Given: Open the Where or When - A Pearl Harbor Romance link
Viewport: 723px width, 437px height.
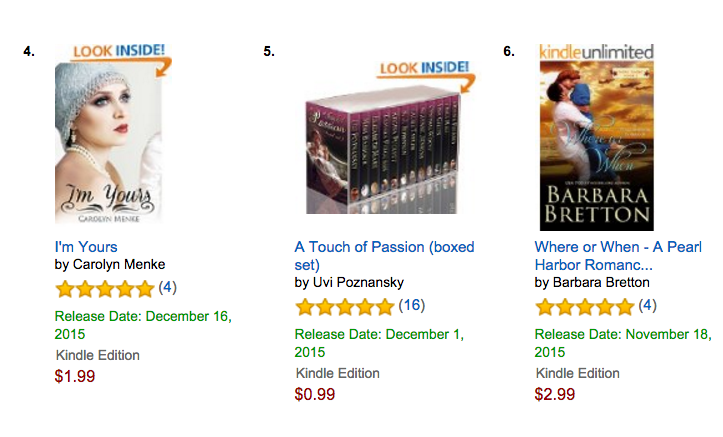Looking at the screenshot, I should (x=618, y=255).
